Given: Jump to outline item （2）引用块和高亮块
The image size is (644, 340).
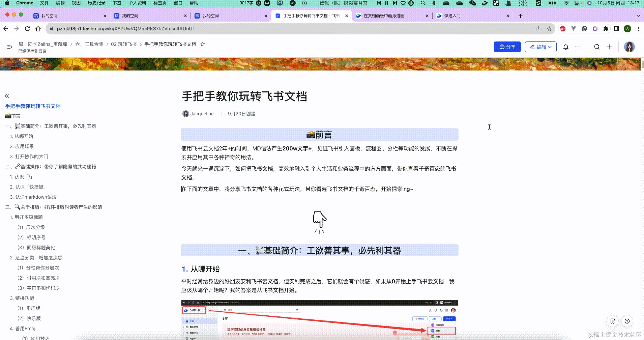Looking at the screenshot, I should pos(38,278).
